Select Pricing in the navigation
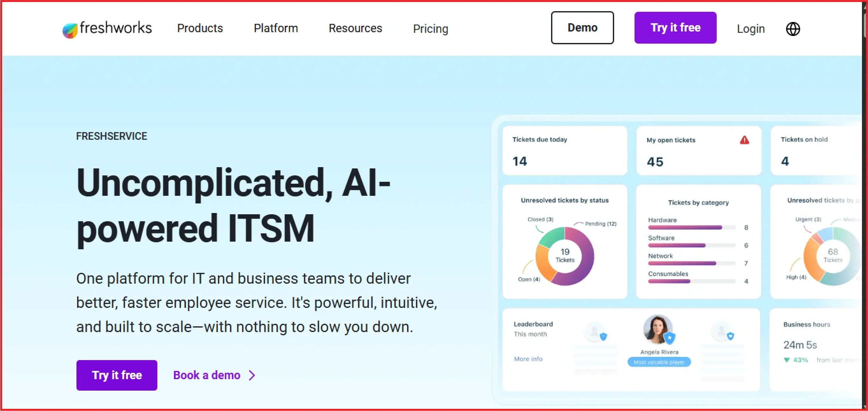868x411 pixels. click(430, 29)
